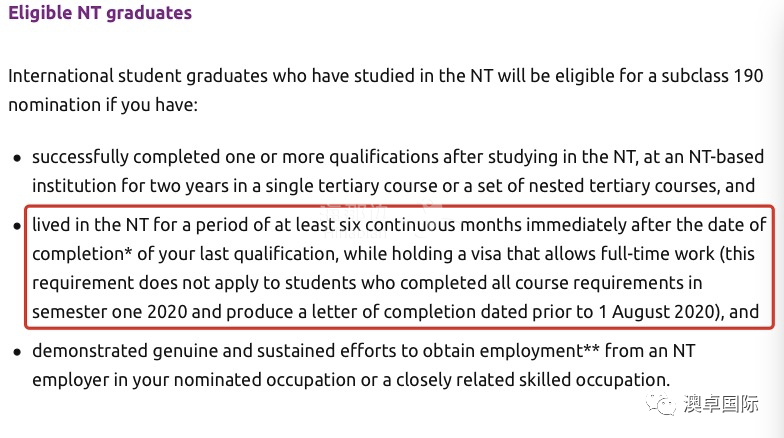Image resolution: width=784 pixels, height=438 pixels.
Task: Click the WeChat logo icon beside 澳卓国际
Action: click(661, 404)
